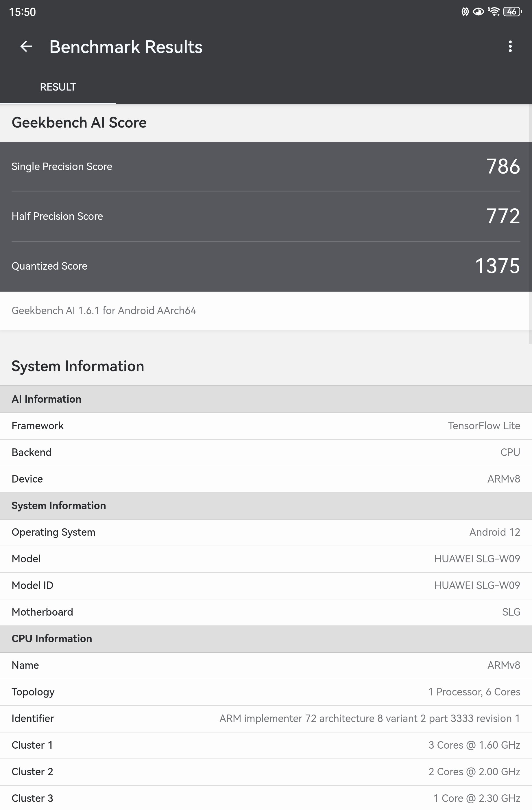
Task: Select the Half Precision Score value 772
Action: (503, 216)
